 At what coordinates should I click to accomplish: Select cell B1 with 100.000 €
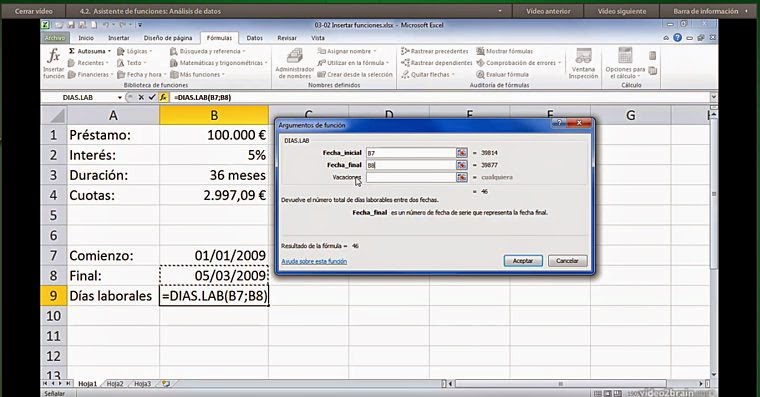coord(214,135)
